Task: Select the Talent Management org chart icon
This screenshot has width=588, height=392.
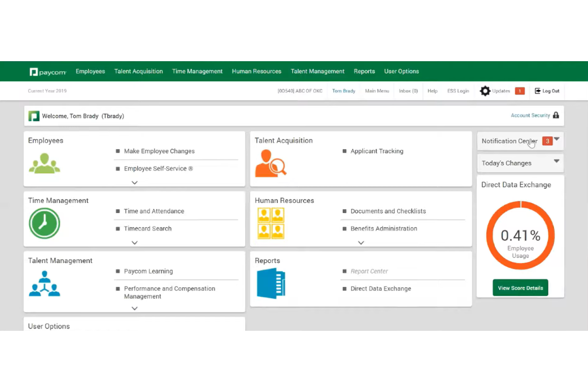Action: point(44,284)
